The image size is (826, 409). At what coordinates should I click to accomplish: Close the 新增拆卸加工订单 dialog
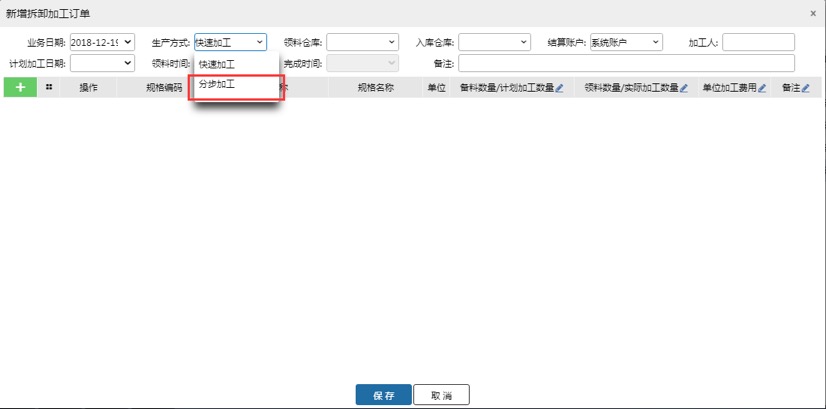(813, 14)
